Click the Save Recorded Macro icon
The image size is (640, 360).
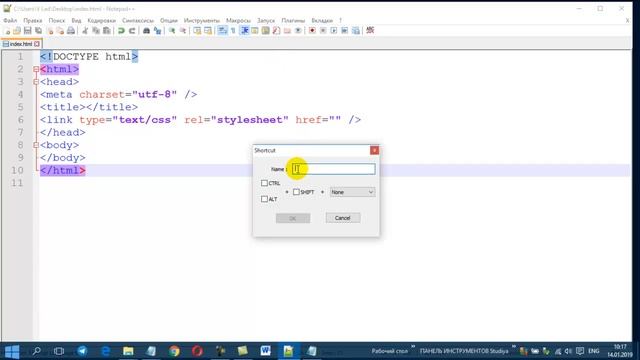pyautogui.click(x=356, y=31)
